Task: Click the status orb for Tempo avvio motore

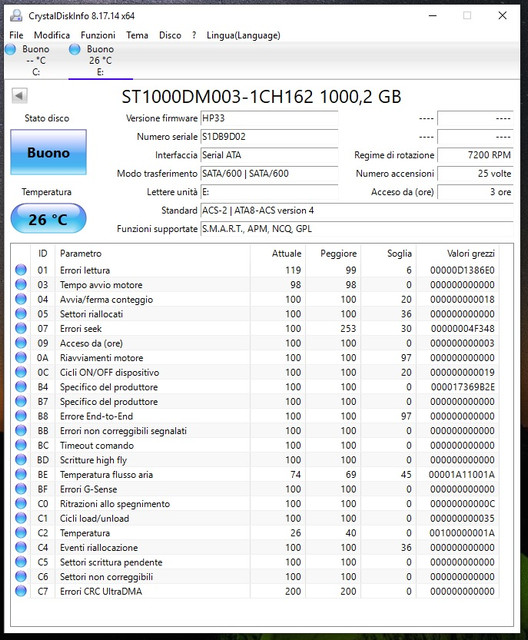Action: tap(21, 284)
